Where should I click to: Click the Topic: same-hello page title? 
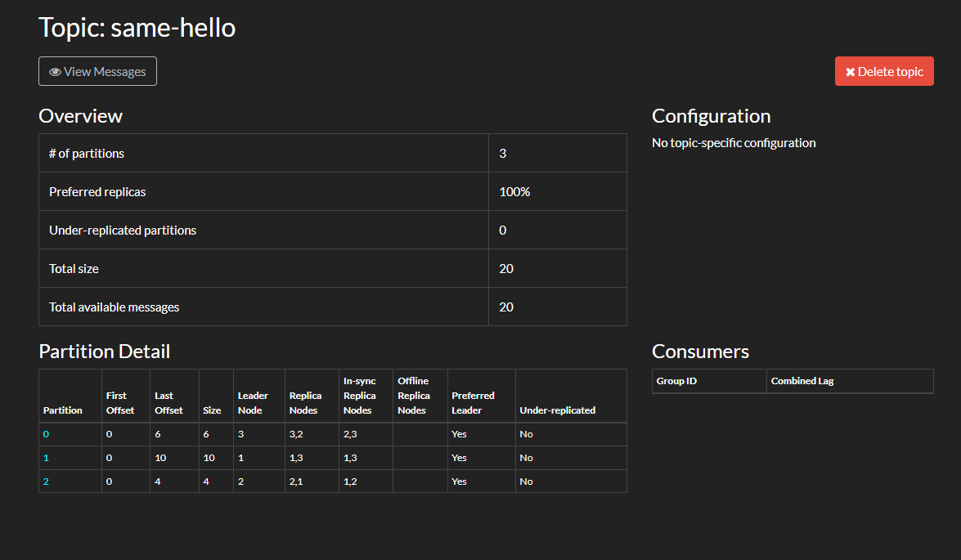coord(137,28)
